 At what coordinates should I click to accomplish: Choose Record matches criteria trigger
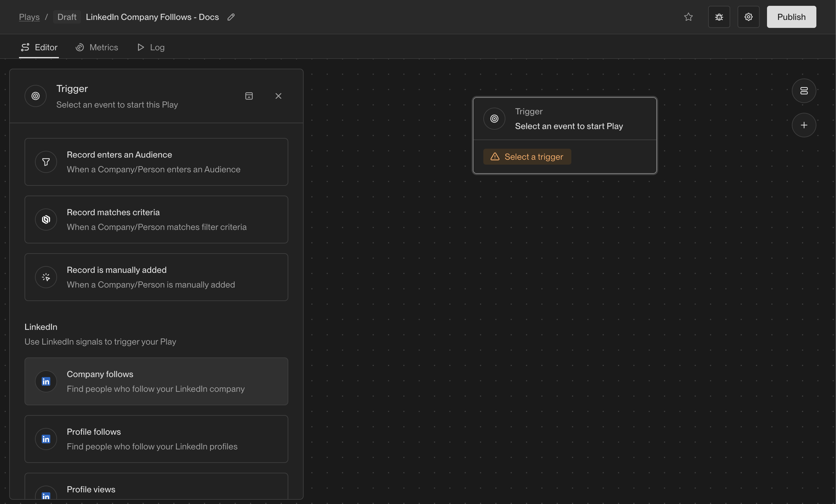156,220
